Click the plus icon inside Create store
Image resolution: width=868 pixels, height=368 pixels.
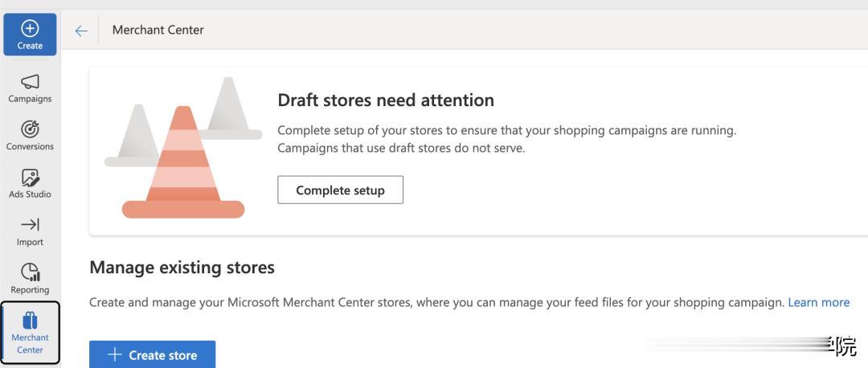point(115,355)
